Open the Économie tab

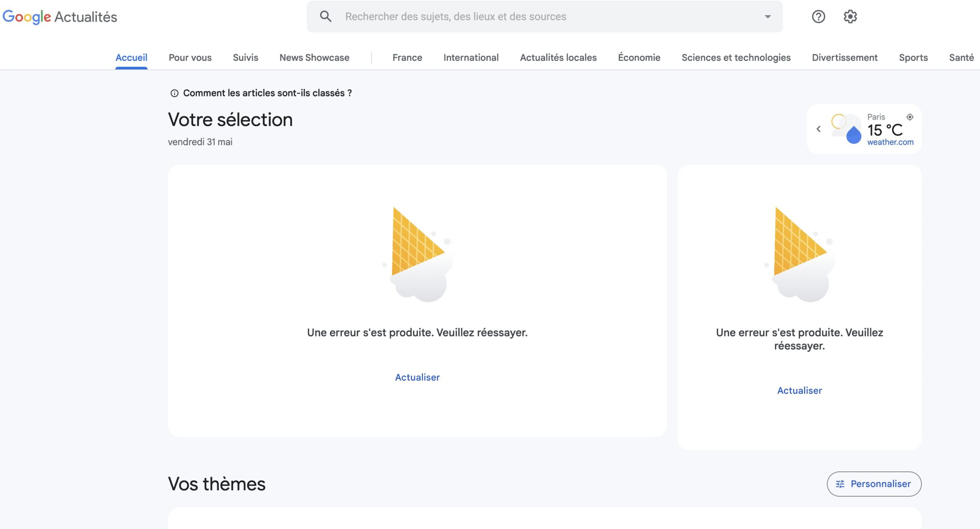[639, 57]
